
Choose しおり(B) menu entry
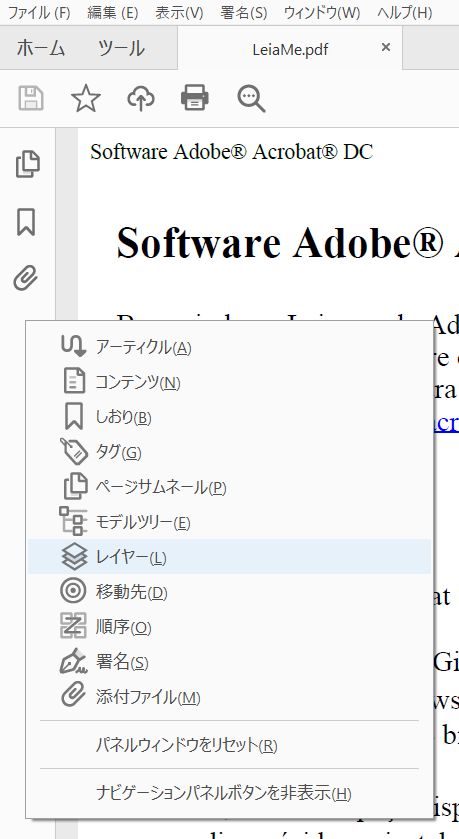(229, 417)
